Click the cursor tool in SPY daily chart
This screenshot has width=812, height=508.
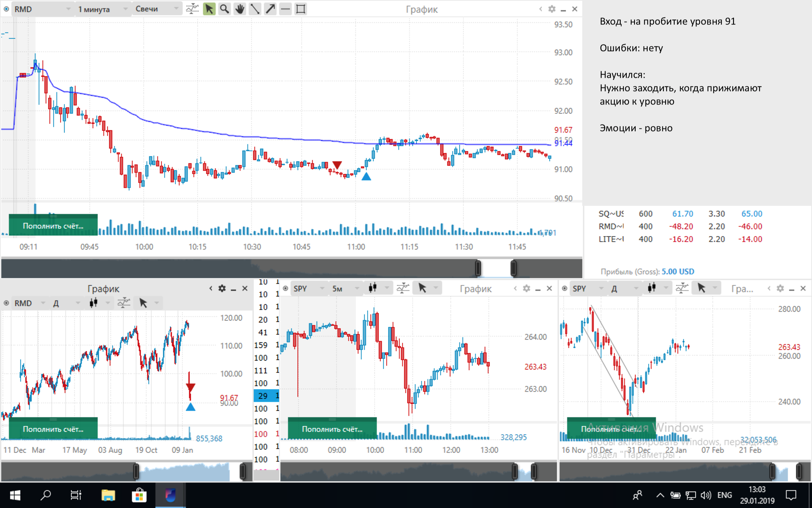click(x=702, y=288)
